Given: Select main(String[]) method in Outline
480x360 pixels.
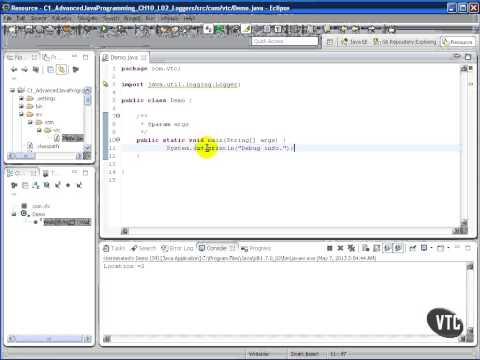Looking at the screenshot, I should [x=63, y=222].
